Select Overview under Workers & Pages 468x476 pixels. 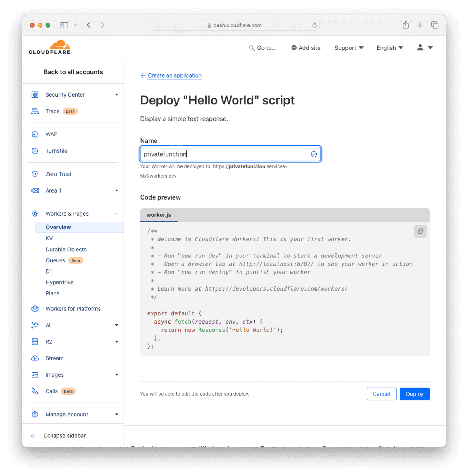pos(79,227)
